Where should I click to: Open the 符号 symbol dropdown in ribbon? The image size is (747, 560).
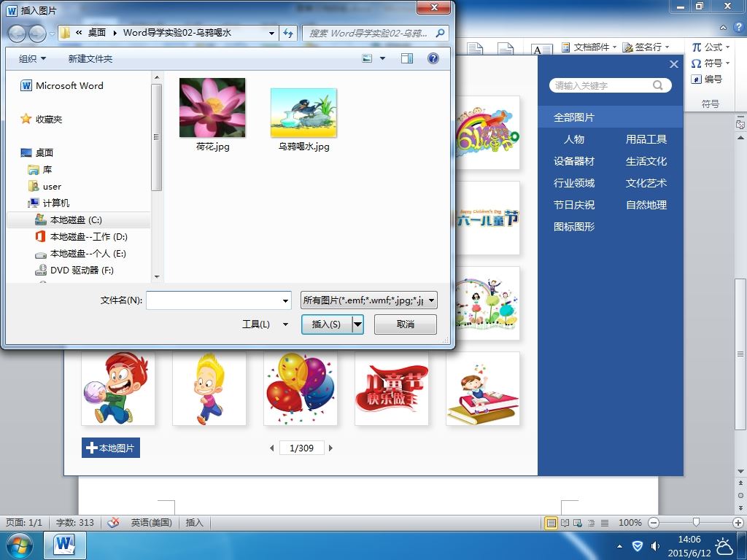[711, 63]
